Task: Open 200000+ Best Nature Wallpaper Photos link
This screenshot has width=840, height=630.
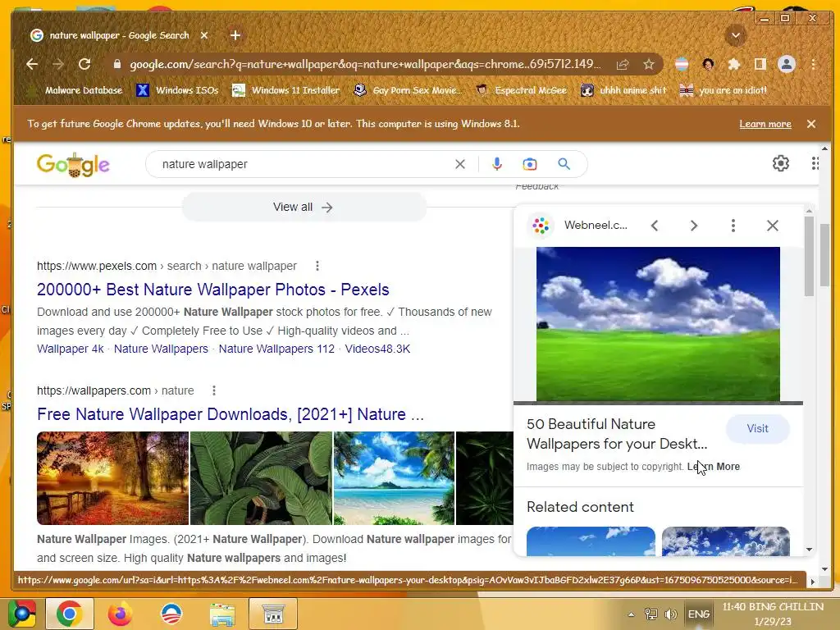Action: pos(212,290)
